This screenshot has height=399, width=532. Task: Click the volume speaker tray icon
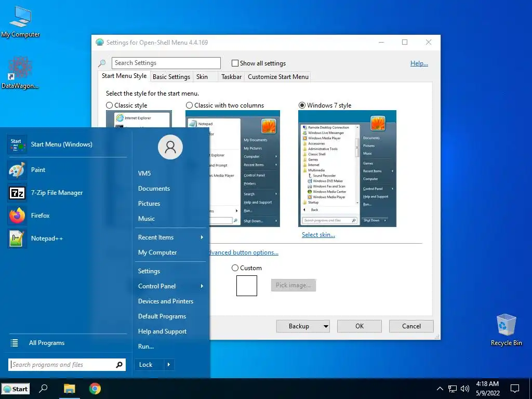click(465, 389)
